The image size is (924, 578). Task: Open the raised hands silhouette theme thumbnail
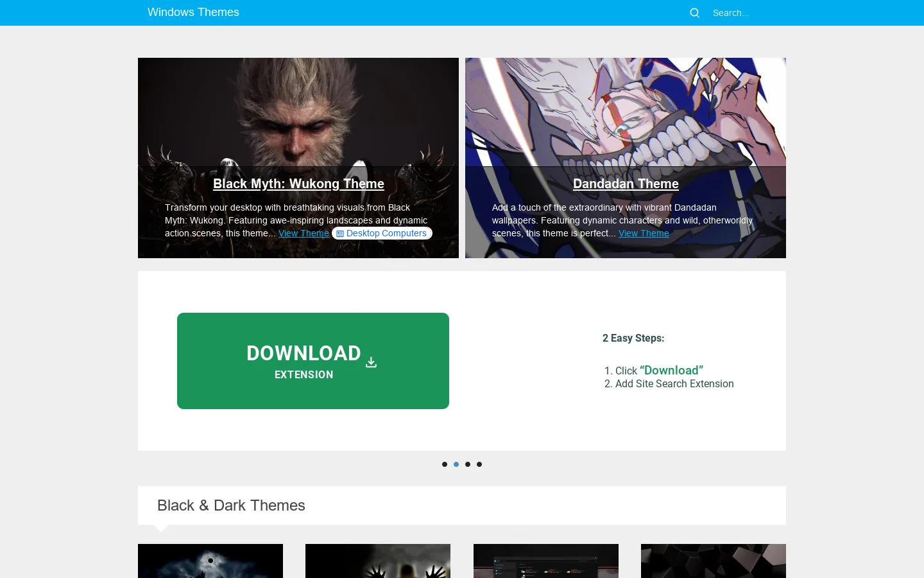tap(378, 561)
